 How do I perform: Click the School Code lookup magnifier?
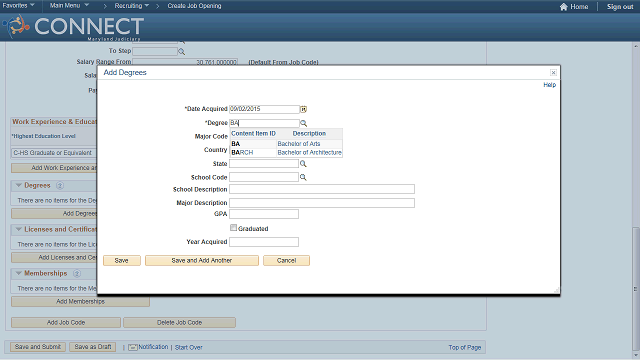pos(303,177)
